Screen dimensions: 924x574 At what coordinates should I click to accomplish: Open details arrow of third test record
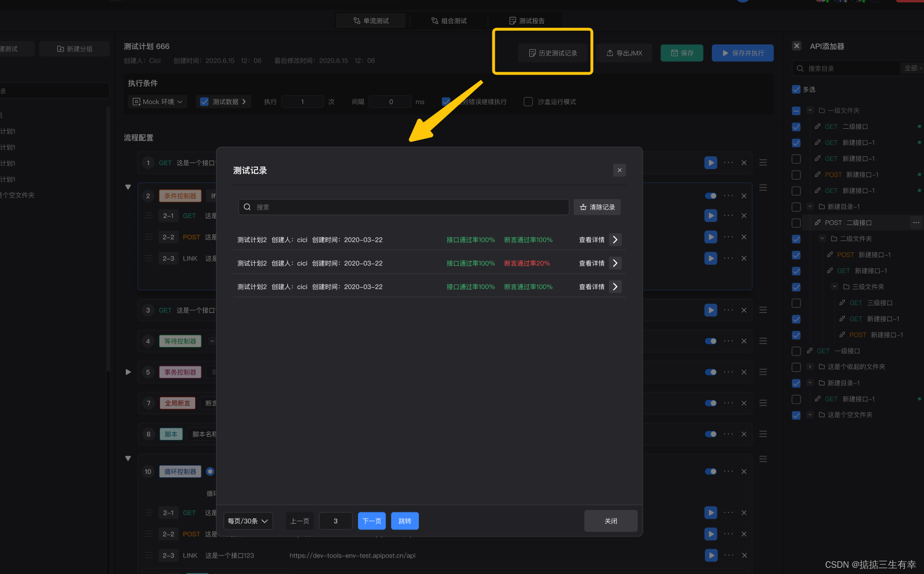click(x=615, y=287)
